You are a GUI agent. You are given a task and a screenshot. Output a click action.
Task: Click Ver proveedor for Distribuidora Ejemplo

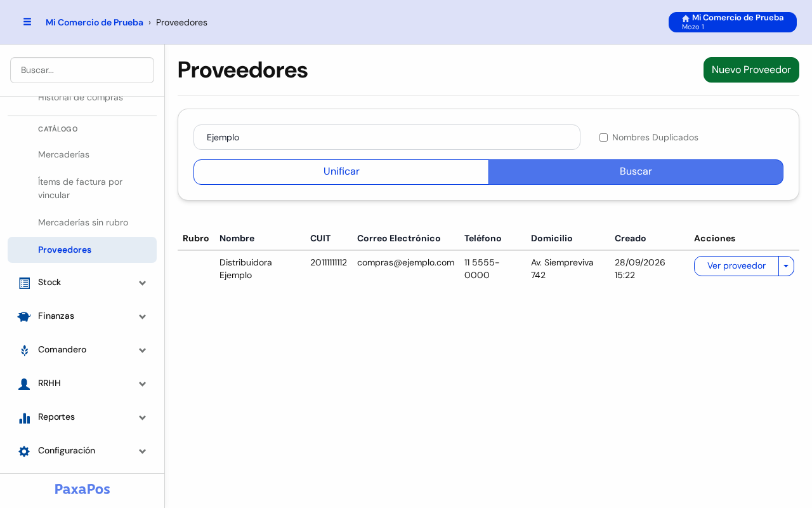(x=736, y=266)
